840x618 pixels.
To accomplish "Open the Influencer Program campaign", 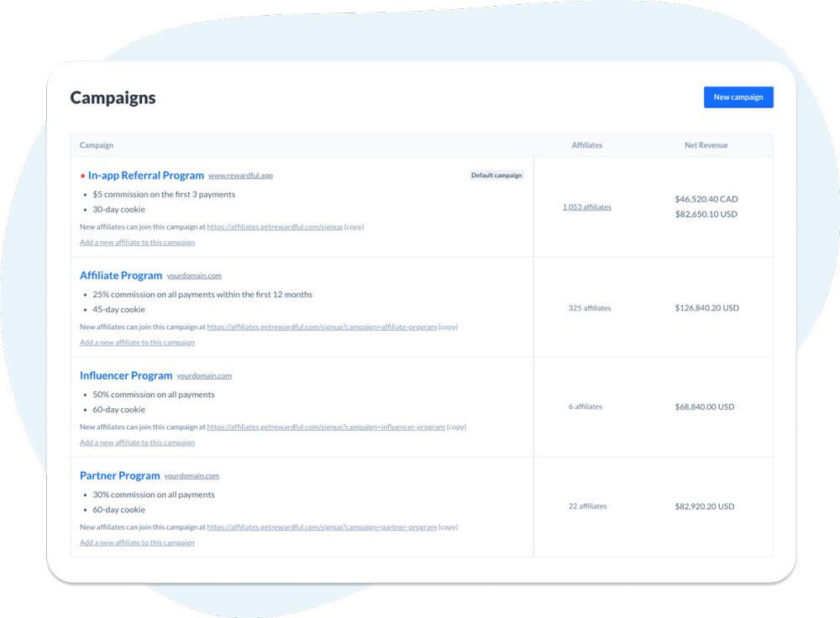I will 126,375.
